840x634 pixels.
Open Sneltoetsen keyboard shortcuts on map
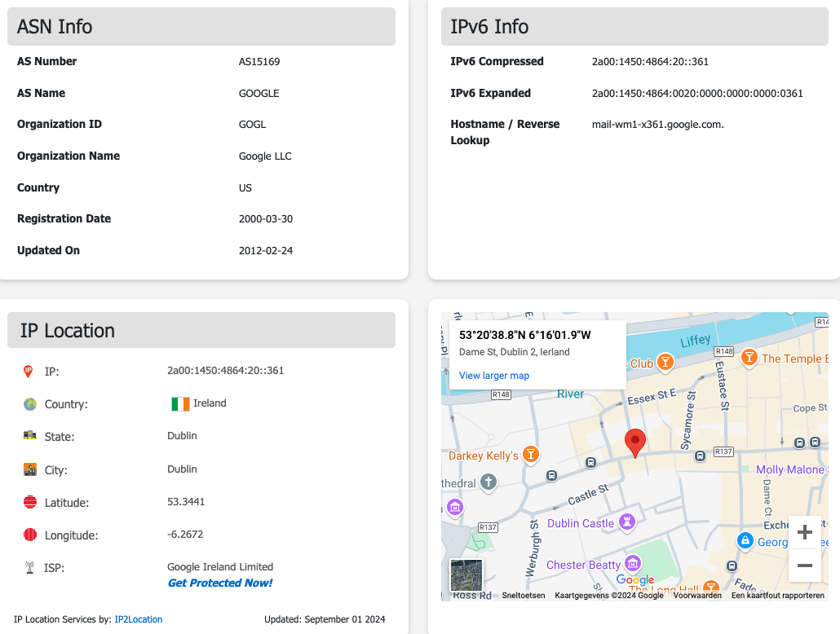point(523,596)
